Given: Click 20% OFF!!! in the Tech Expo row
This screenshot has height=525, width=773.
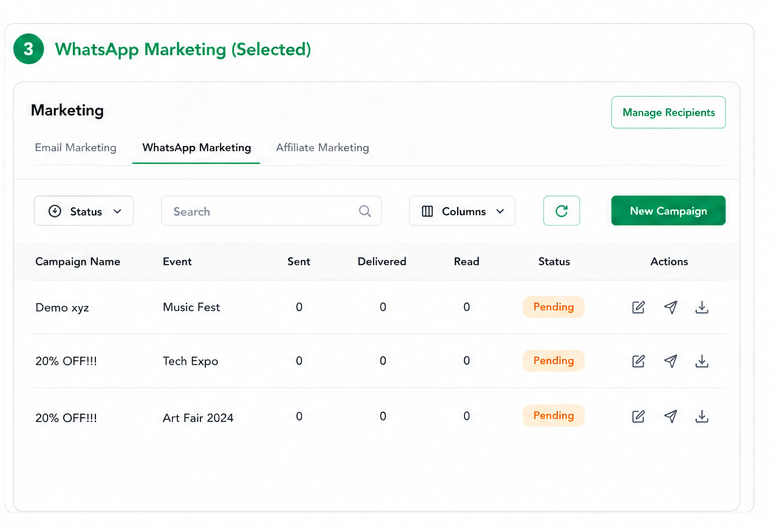Looking at the screenshot, I should pos(66,361).
